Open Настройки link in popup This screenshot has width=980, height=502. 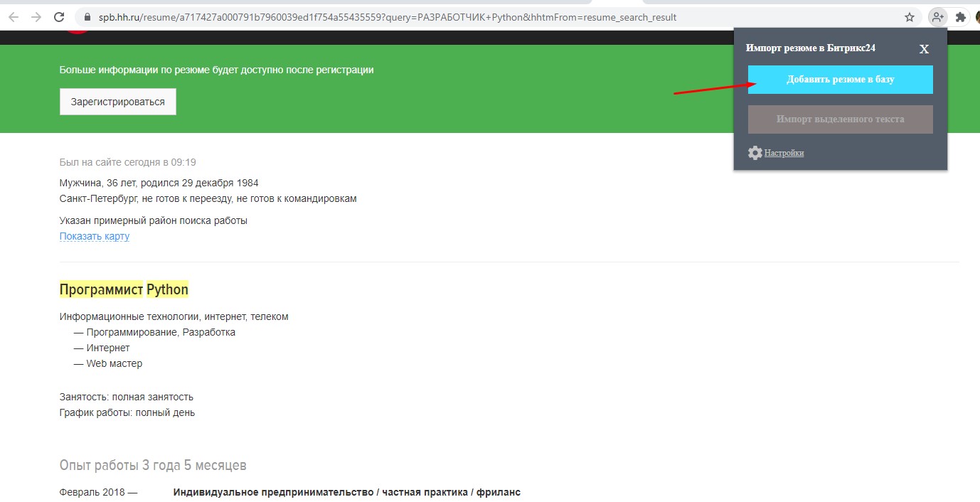tap(784, 153)
